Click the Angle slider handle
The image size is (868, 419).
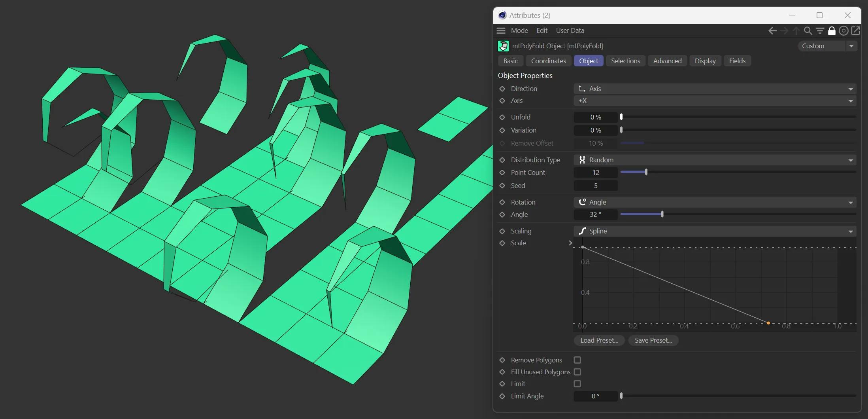coord(662,214)
